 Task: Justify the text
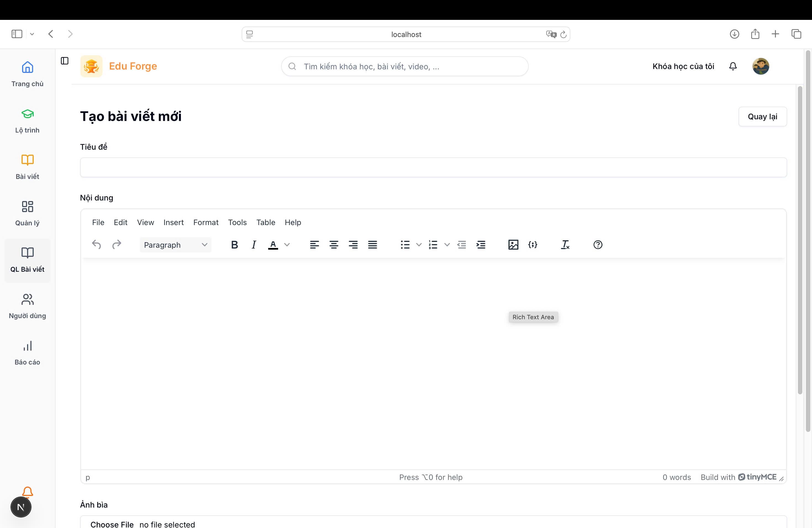[373, 245]
